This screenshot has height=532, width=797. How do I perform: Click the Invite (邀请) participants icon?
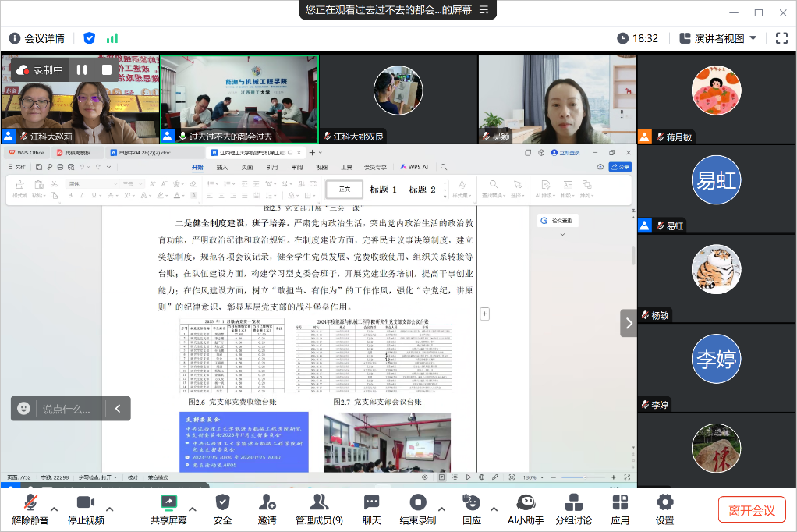[x=267, y=509]
